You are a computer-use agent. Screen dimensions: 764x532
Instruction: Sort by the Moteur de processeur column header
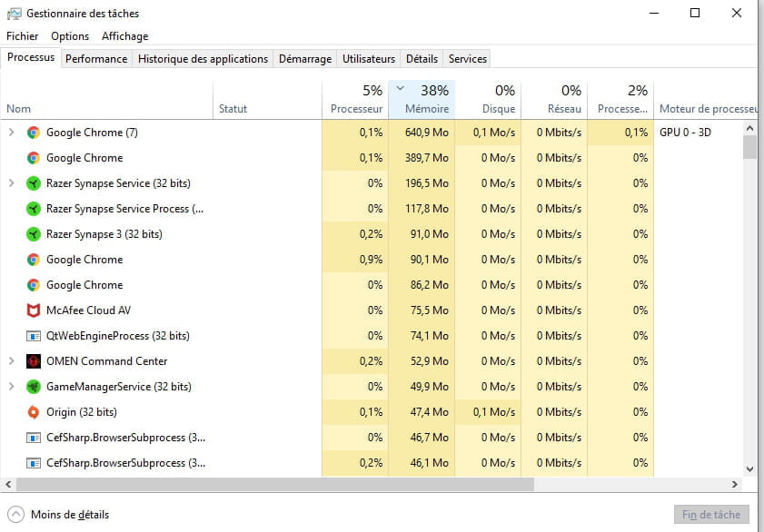tap(706, 100)
